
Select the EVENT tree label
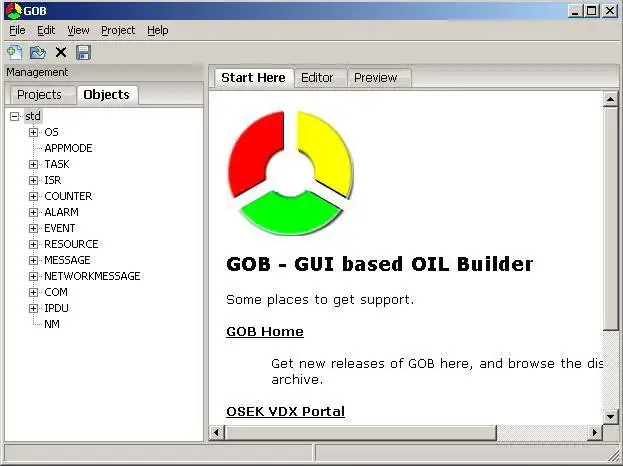[60, 228]
